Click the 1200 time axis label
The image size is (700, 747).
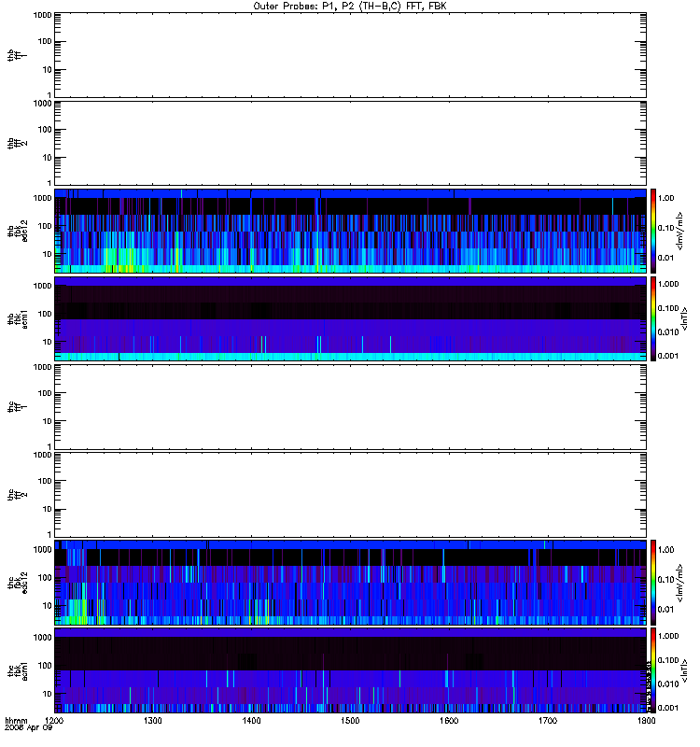point(54,720)
